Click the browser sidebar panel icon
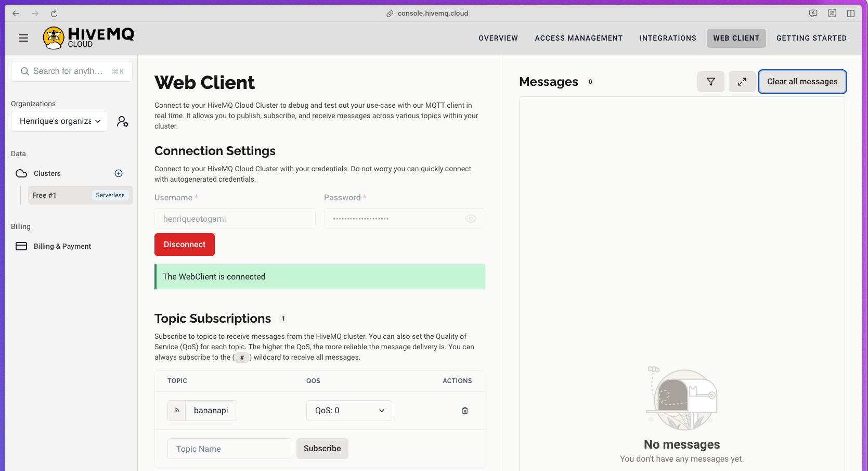The image size is (868, 471). pyautogui.click(x=851, y=14)
